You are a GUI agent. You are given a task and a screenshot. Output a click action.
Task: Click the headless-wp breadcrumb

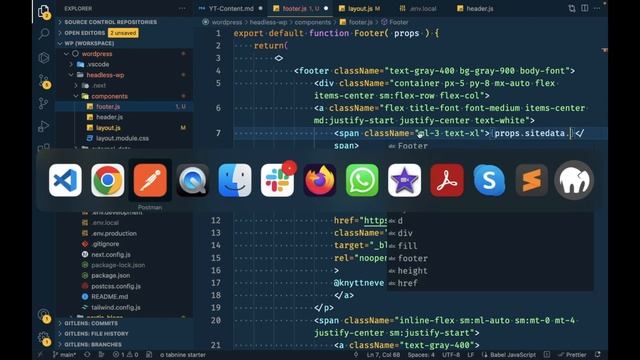[268, 22]
